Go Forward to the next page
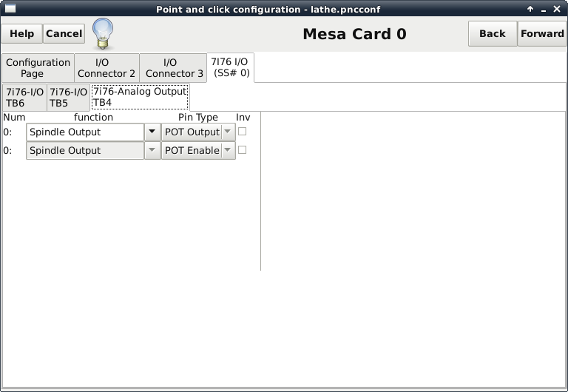 tap(542, 34)
